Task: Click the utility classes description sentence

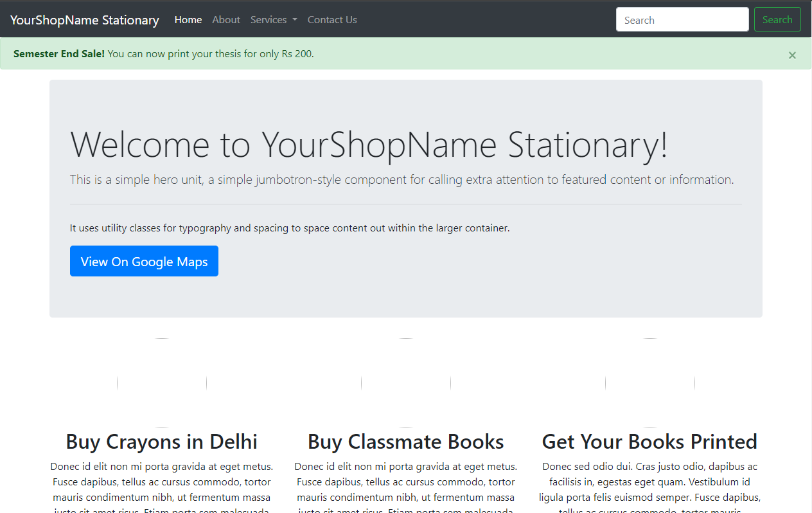Action: pos(290,228)
